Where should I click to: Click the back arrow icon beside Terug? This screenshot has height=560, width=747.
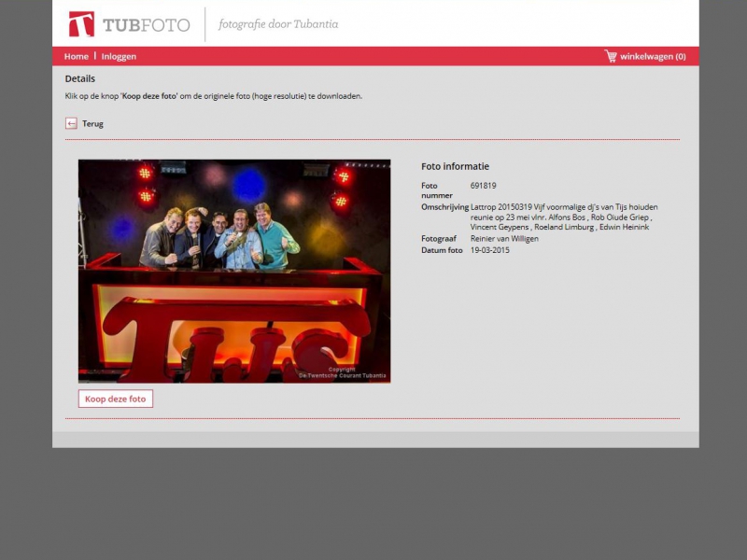[x=71, y=123]
